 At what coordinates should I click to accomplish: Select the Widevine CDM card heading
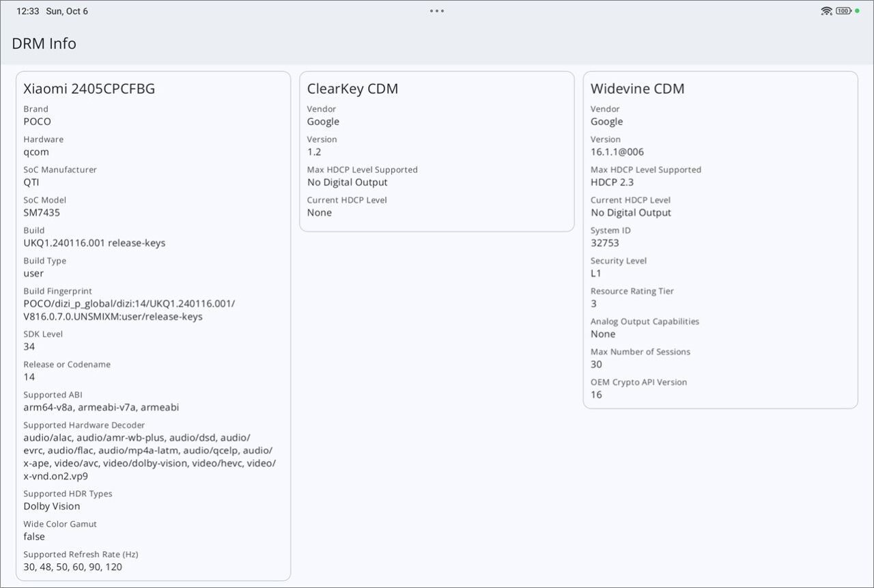[x=637, y=89]
